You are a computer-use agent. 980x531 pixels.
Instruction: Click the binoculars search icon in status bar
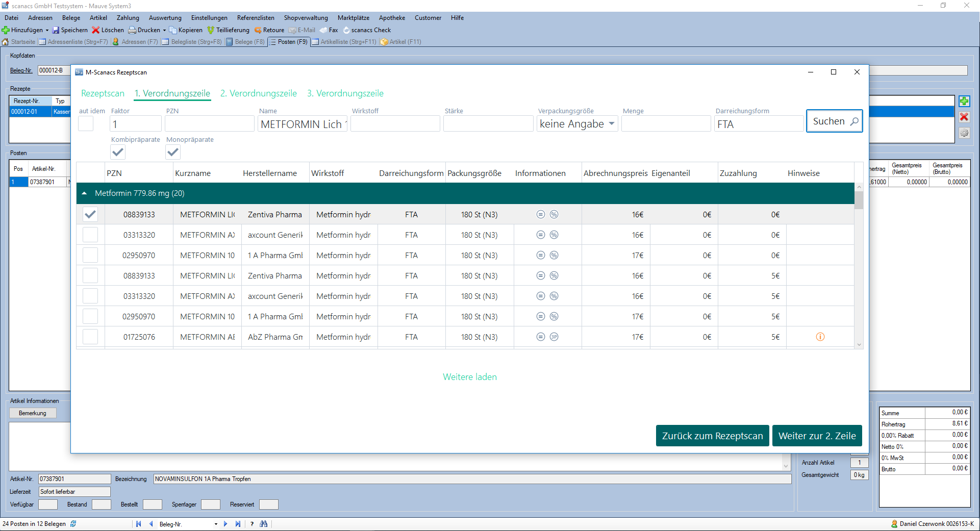pos(264,524)
